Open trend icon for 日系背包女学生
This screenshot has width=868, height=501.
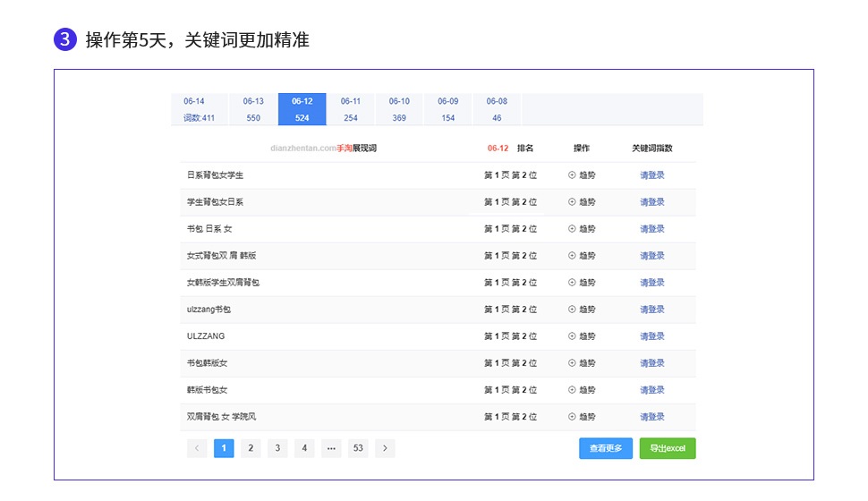tap(572, 175)
